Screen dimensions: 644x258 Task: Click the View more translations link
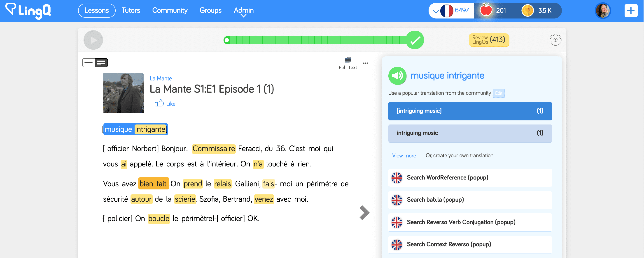point(404,156)
